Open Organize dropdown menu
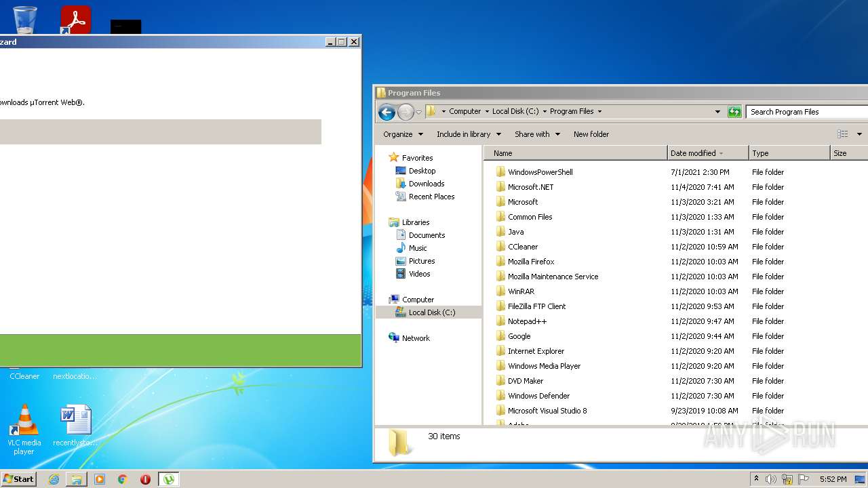 tap(403, 134)
